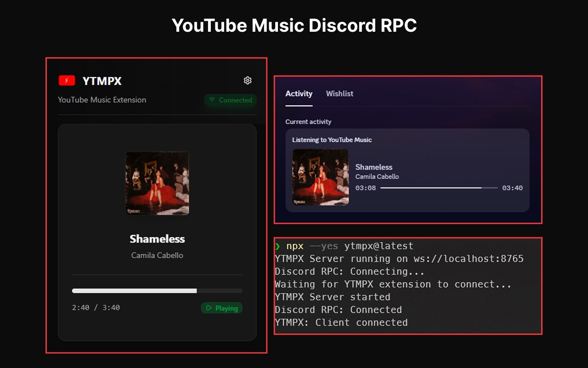The height and width of the screenshot is (368, 588).
Task: Click the wifi icon in Connected badge
Action: 212,100
